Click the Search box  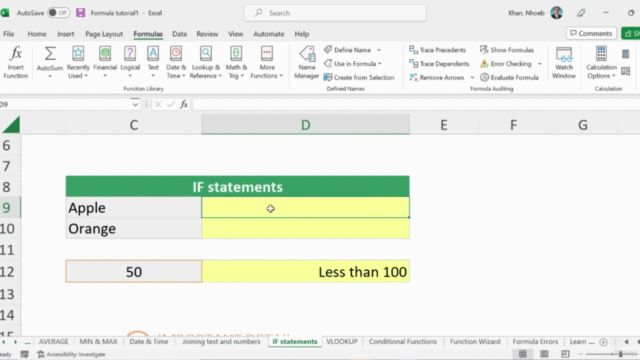coord(335,13)
